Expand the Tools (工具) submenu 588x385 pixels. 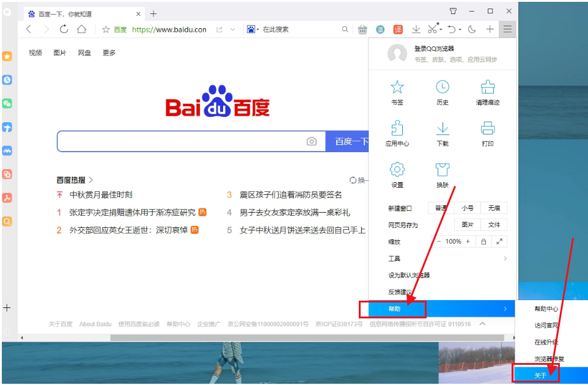[x=443, y=258]
